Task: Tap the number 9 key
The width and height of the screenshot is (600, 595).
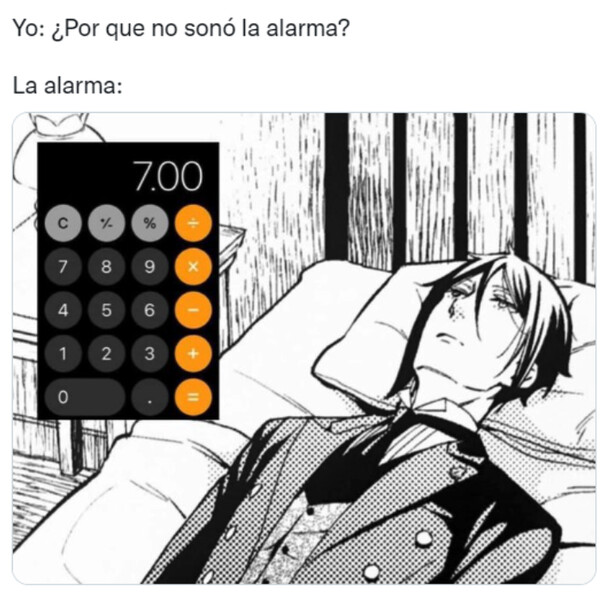Action: tap(150, 266)
